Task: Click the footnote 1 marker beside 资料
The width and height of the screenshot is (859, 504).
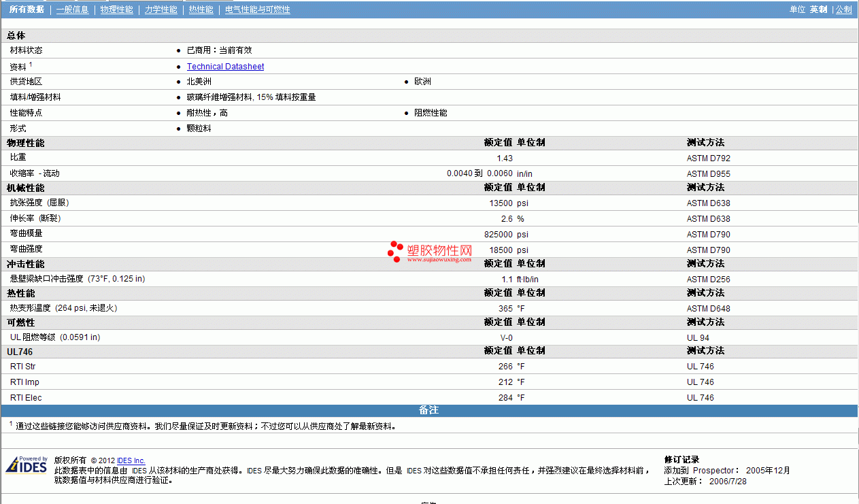Action: [x=31, y=65]
